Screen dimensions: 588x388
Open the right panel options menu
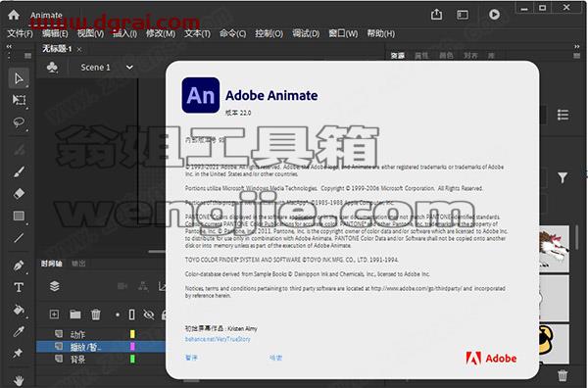pyautogui.click(x=577, y=56)
